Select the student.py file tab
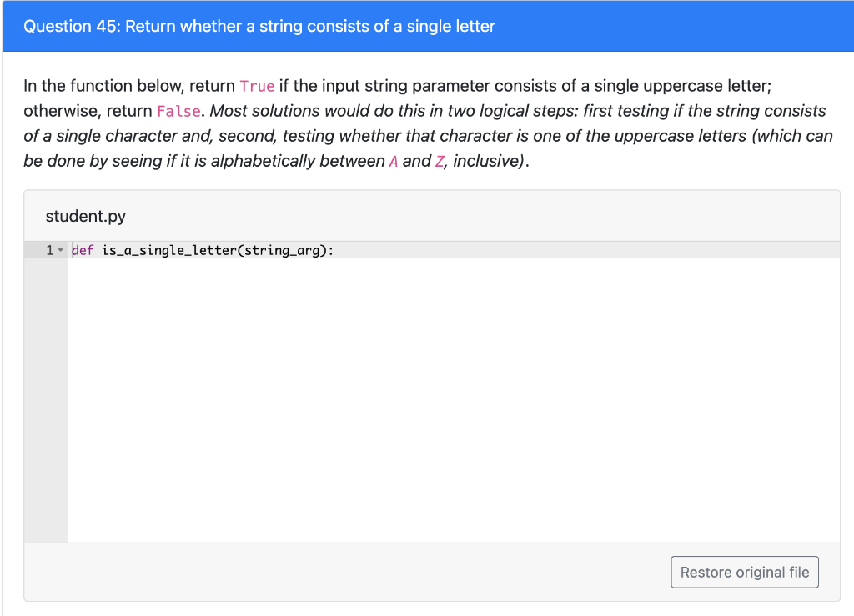854x616 pixels. coord(86,216)
